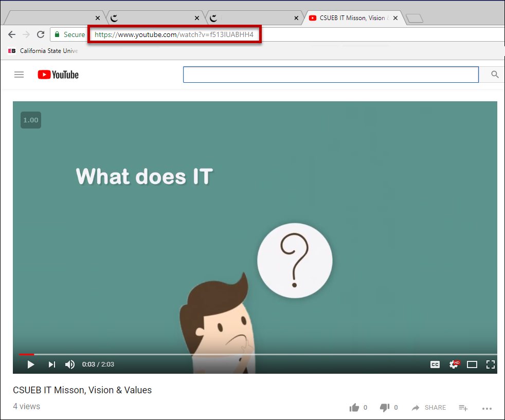Click the 4 views text
This screenshot has width=505, height=420.
(26, 407)
